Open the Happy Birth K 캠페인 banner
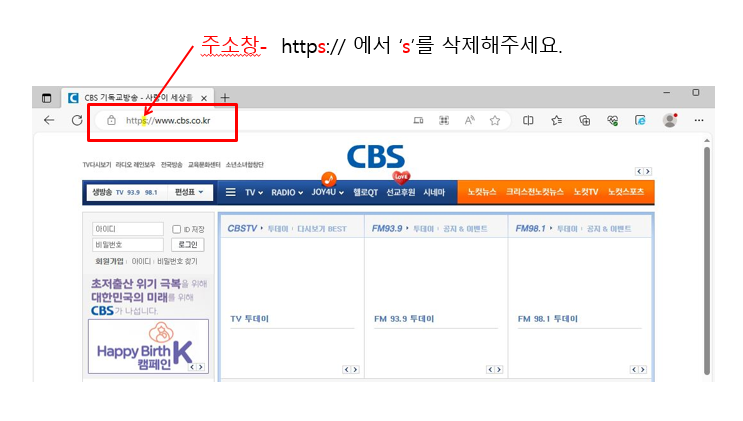 pyautogui.click(x=148, y=347)
